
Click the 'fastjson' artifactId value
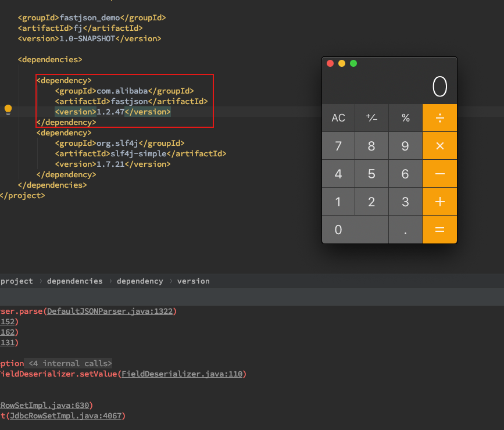(130, 102)
